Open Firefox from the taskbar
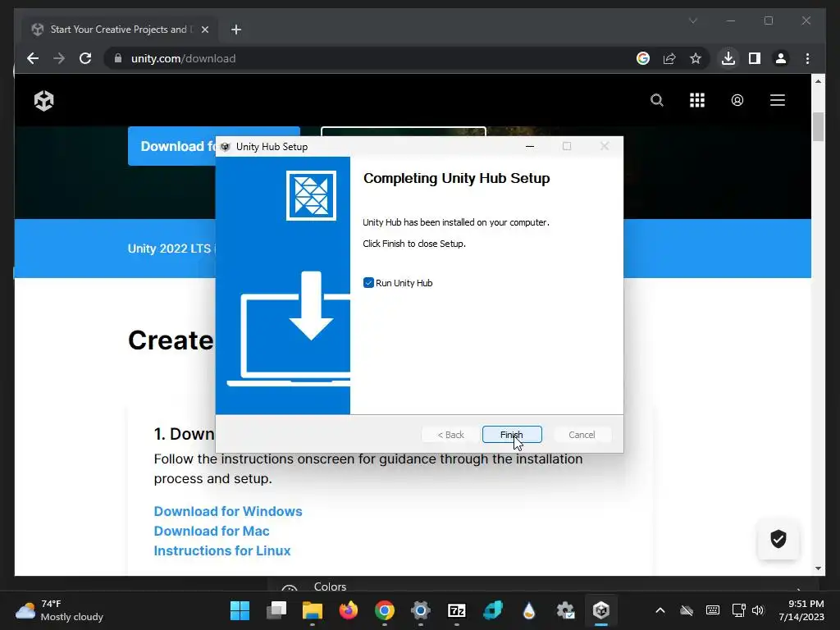The image size is (840, 630). (348, 610)
